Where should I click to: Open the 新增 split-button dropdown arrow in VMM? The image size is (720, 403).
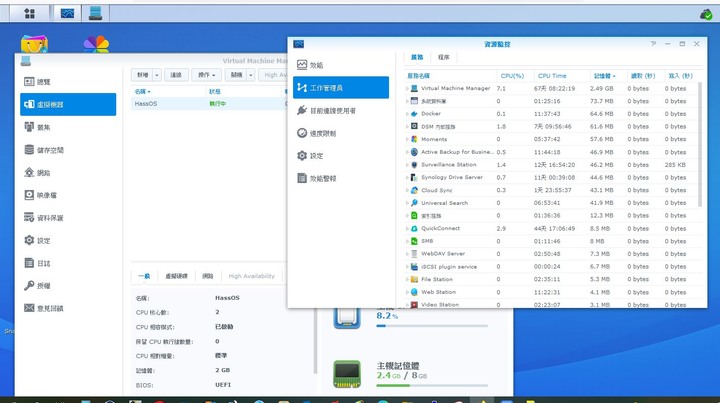point(157,75)
